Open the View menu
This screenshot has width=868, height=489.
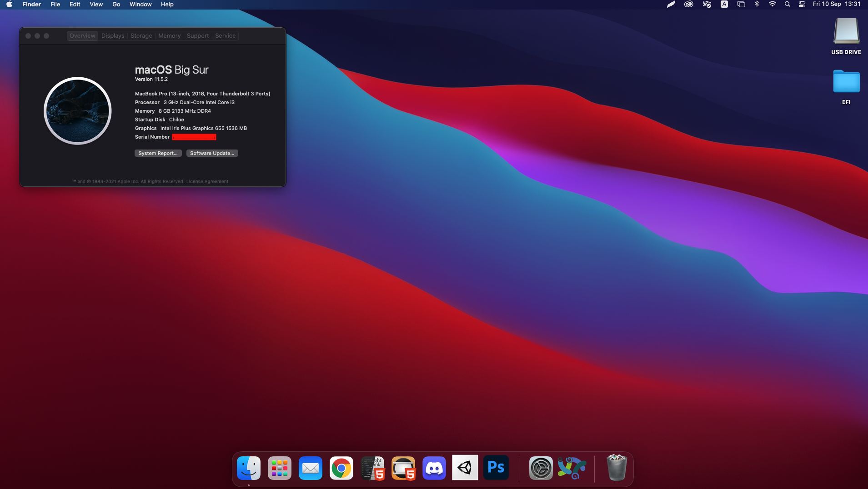(x=96, y=4)
